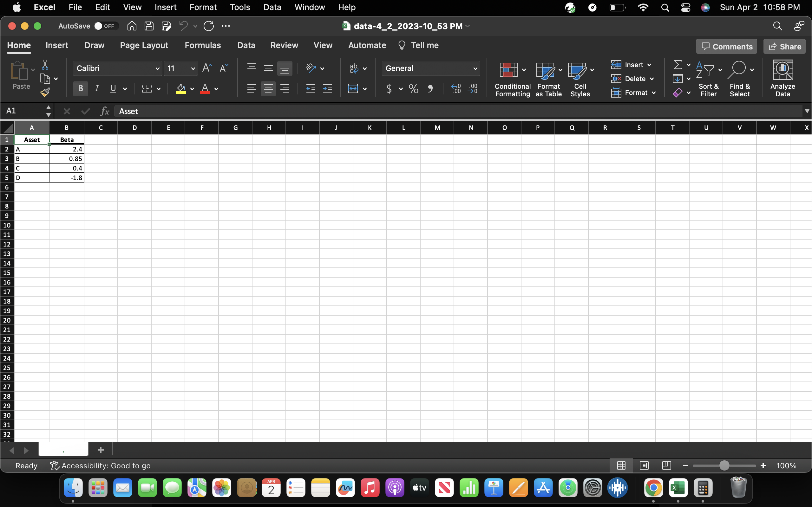Viewport: 812px width, 507px height.
Task: Increase decimal places for selected cell
Action: point(456,88)
